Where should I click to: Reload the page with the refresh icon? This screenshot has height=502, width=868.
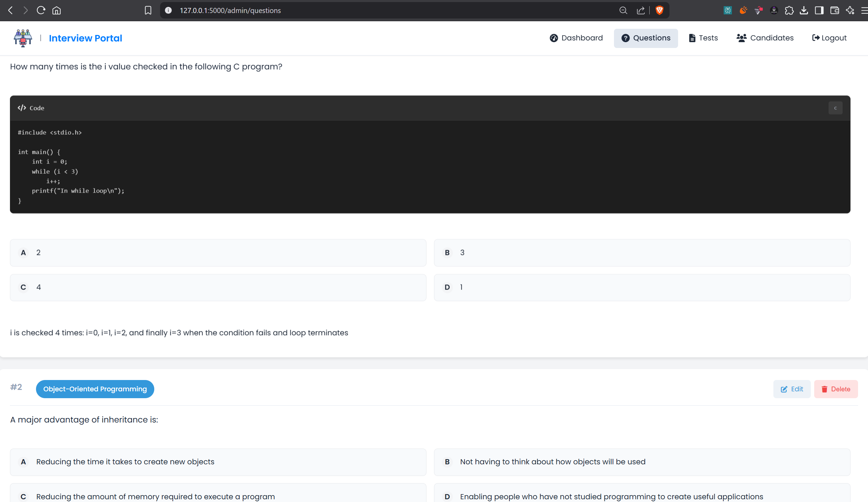click(x=41, y=10)
